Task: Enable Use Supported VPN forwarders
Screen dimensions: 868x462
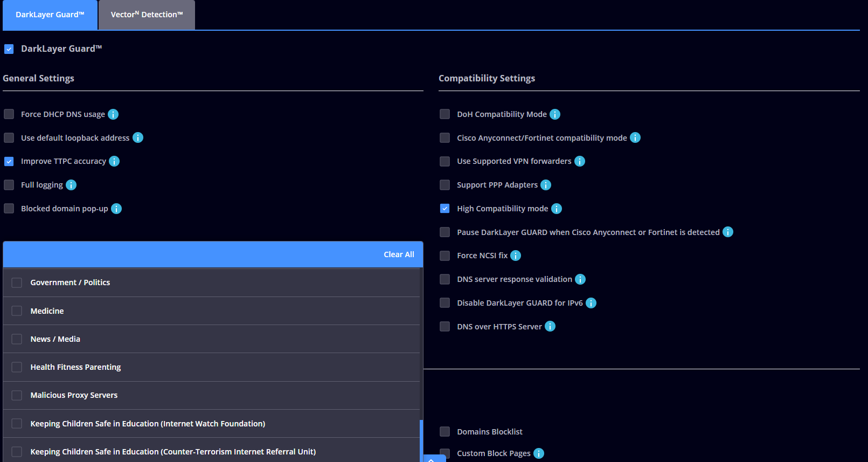Action: tap(445, 161)
